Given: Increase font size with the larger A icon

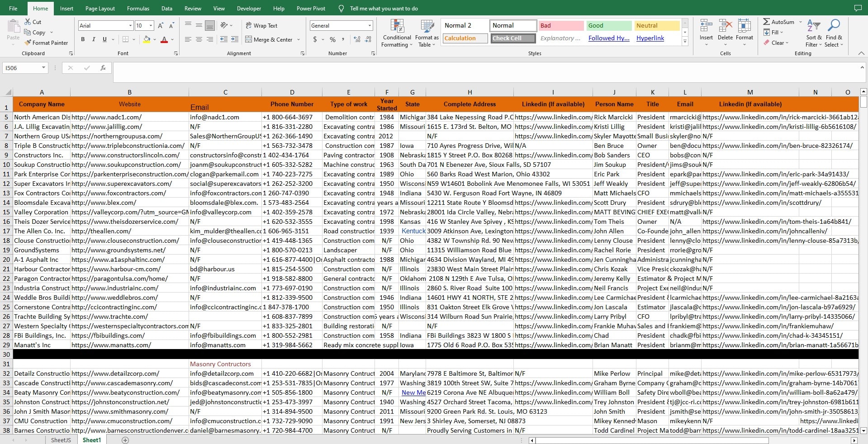Looking at the screenshot, I should tap(161, 26).
